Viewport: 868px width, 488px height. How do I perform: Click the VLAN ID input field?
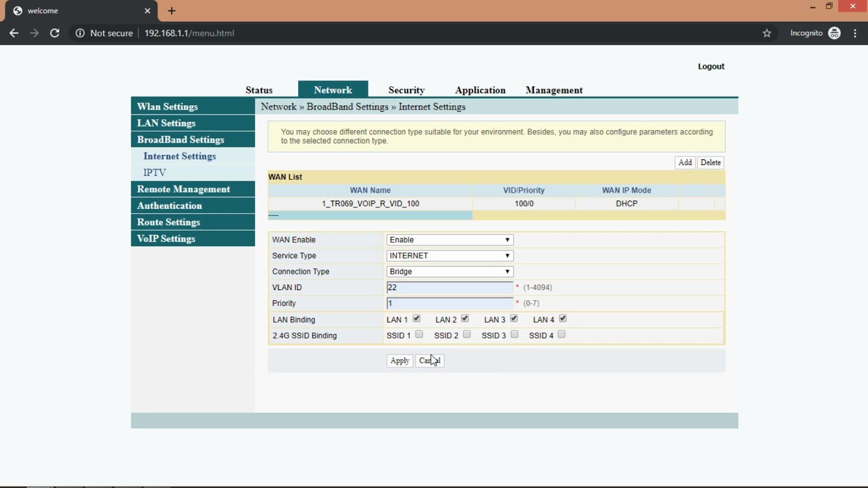[x=450, y=287]
